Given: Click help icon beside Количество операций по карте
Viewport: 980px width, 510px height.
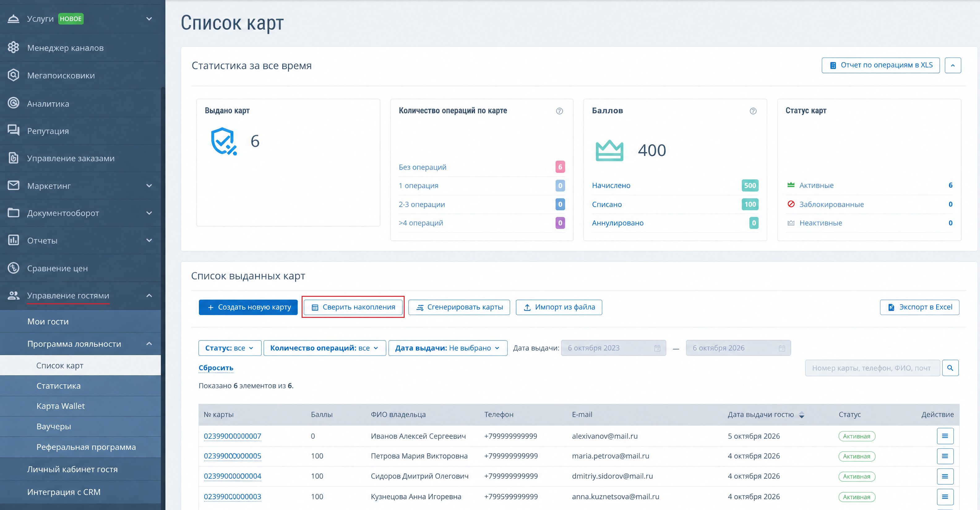Looking at the screenshot, I should click(x=559, y=111).
